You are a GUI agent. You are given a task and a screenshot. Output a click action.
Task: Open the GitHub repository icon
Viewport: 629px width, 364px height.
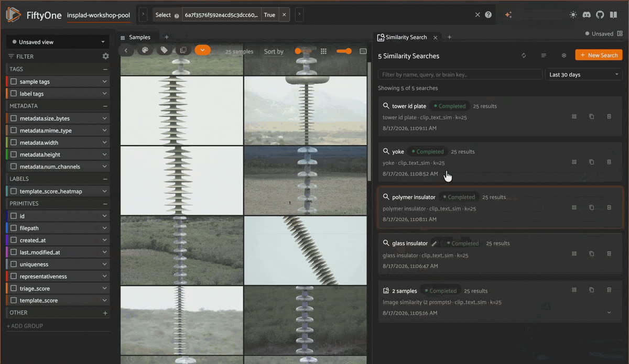pyautogui.click(x=600, y=15)
